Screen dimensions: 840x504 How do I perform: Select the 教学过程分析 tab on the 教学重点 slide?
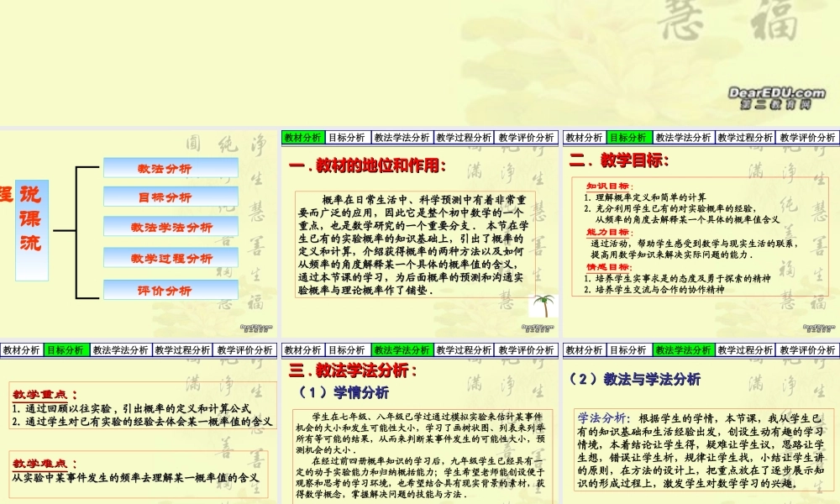[182, 350]
